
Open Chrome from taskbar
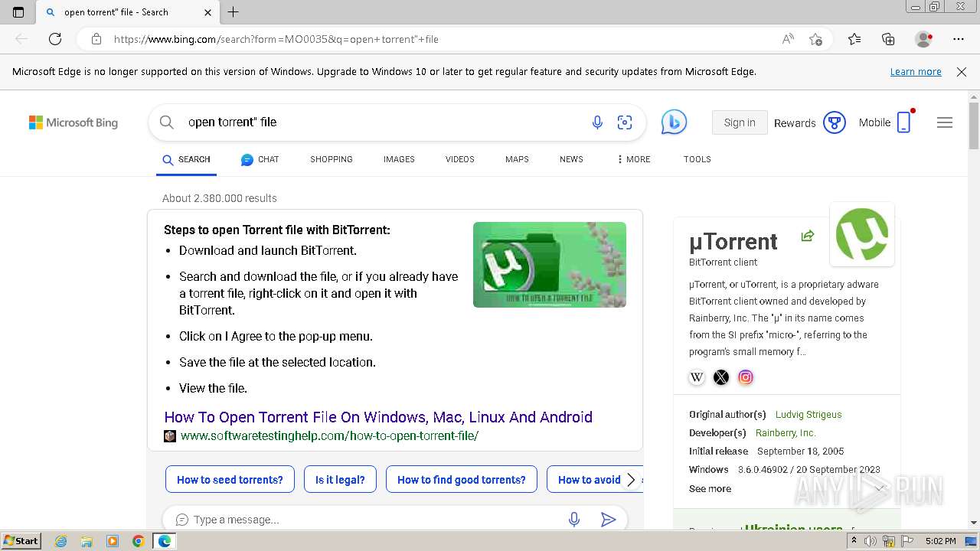139,541
